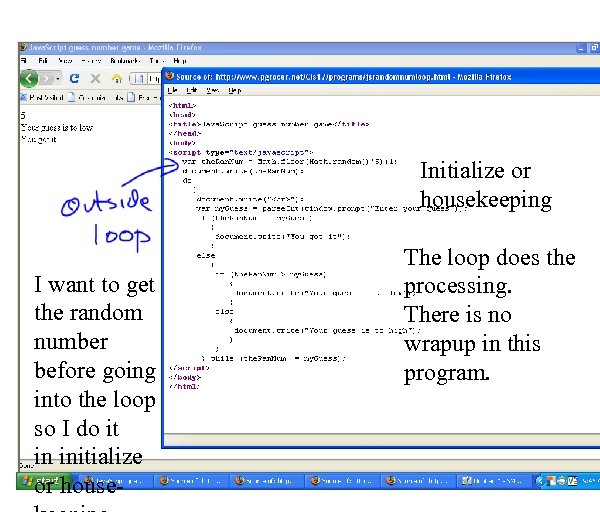Minimize the main Firefox window
This screenshot has width=600, height=512.
pos(581,48)
